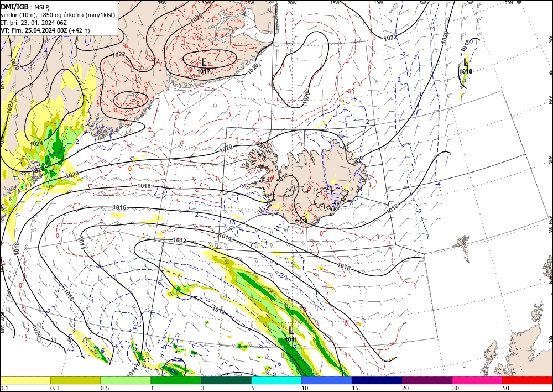Click the "30" legend value label
553x392 pixels.
(x=456, y=388)
